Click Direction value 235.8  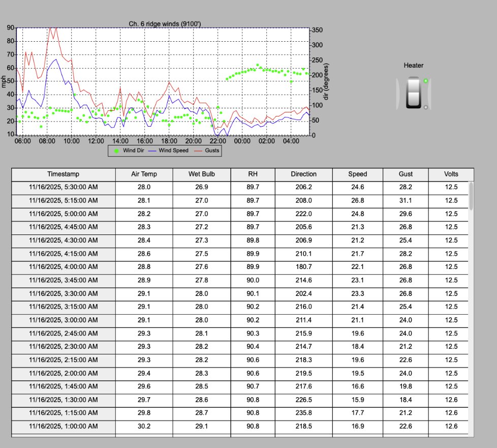[x=304, y=413]
